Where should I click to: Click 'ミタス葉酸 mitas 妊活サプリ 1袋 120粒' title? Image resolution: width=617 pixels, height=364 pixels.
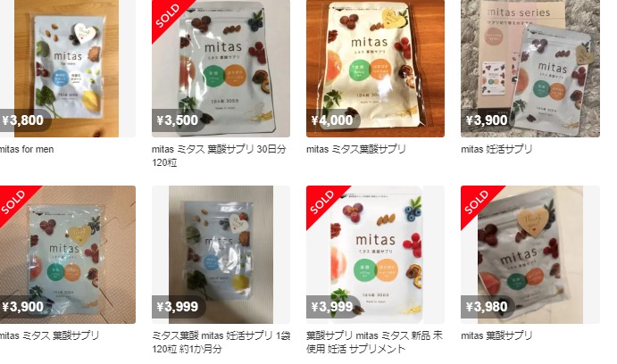221,342
